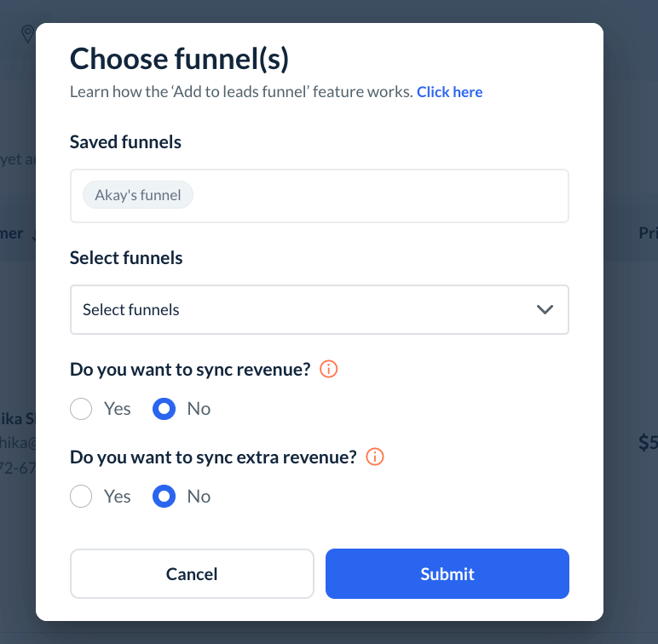Expand the Select funnels chevron arrow

(x=545, y=309)
